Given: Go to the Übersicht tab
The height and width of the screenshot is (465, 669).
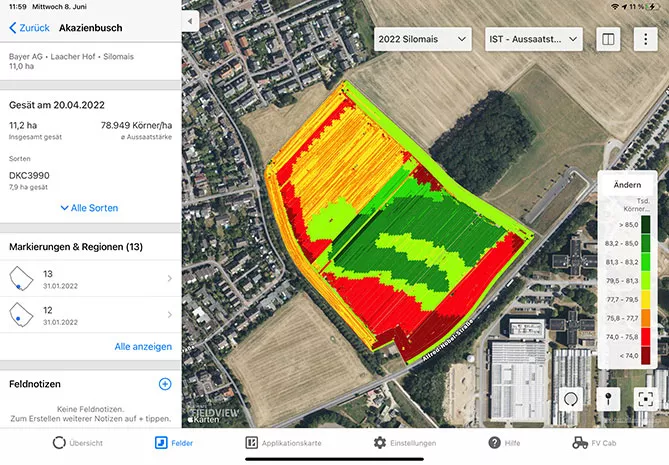Looking at the screenshot, I should [78, 442].
